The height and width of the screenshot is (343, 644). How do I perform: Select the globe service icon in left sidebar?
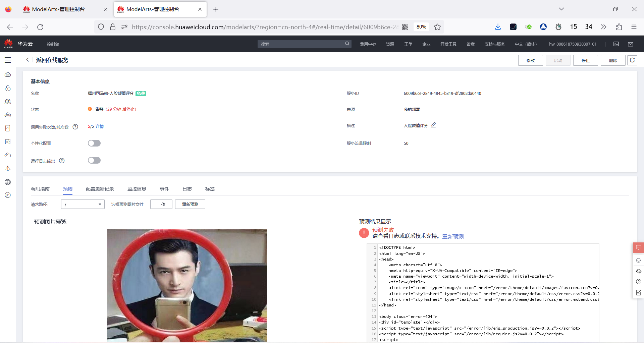tap(8, 182)
